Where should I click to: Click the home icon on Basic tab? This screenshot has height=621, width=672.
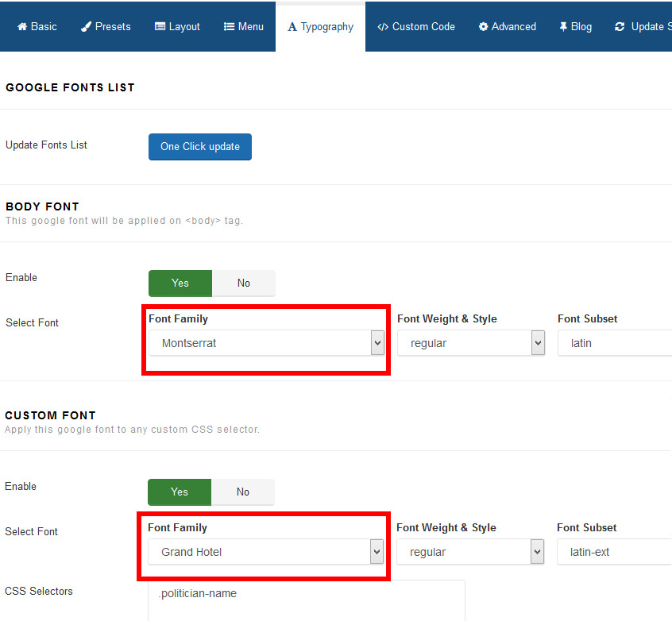22,26
